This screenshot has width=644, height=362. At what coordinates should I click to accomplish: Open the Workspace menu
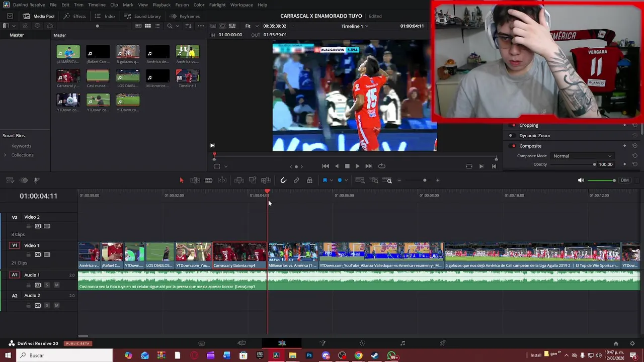[x=242, y=5]
